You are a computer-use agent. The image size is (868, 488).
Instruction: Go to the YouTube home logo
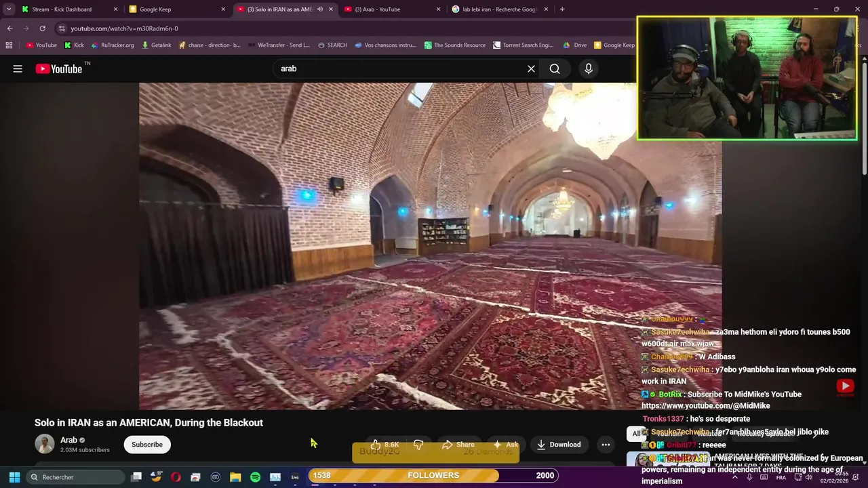(x=58, y=68)
